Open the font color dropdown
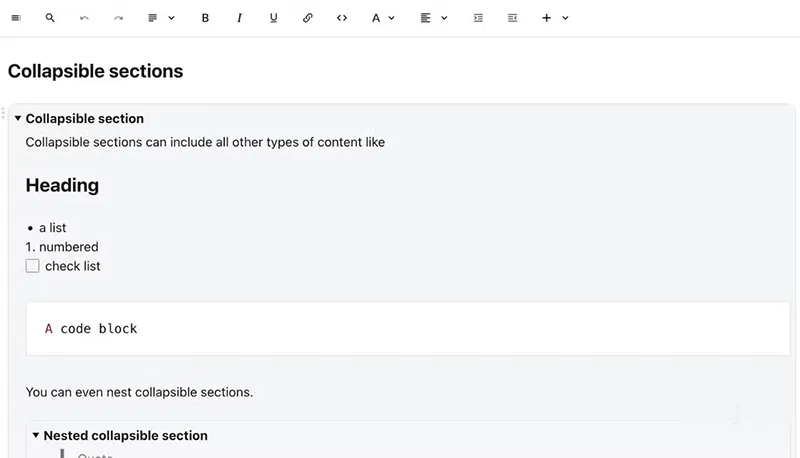This screenshot has width=800, height=458. (383, 18)
